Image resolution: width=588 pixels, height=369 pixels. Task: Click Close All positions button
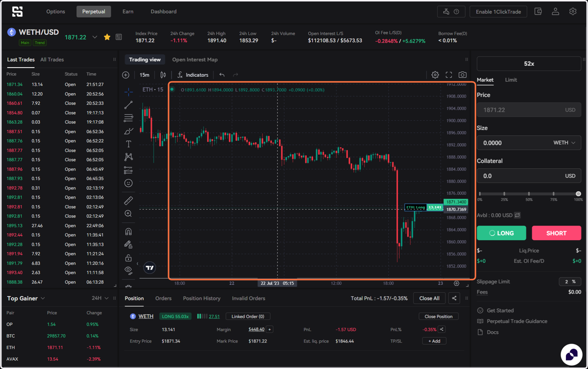tap(429, 299)
